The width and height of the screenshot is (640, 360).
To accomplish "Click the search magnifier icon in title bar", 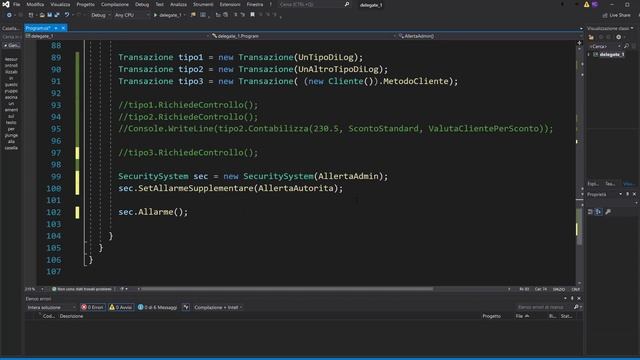I will point(347,4).
